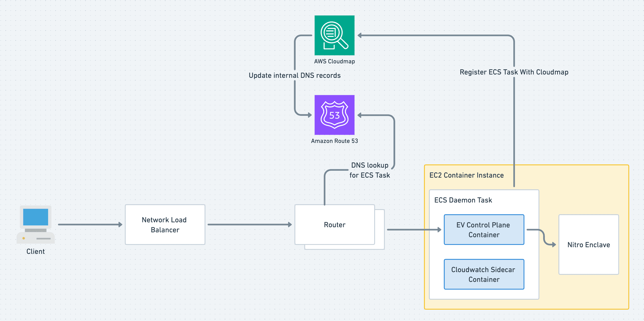This screenshot has width=644, height=321.
Task: Click the front Router box
Action: tap(334, 224)
